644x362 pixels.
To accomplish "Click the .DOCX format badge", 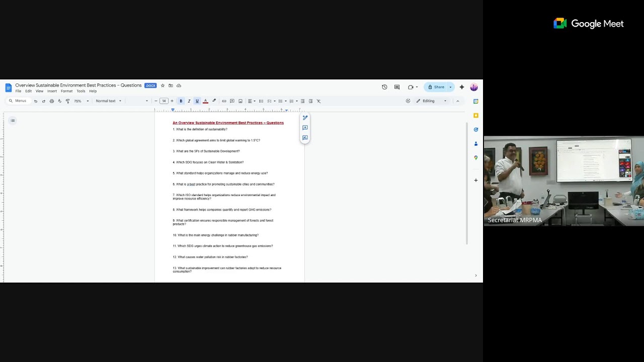I will [x=150, y=85].
